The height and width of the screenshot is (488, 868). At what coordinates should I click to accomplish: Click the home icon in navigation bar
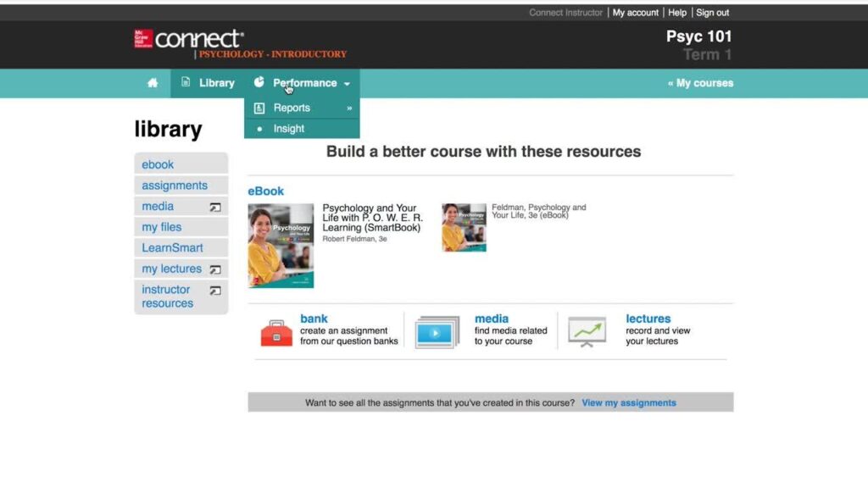pos(153,83)
